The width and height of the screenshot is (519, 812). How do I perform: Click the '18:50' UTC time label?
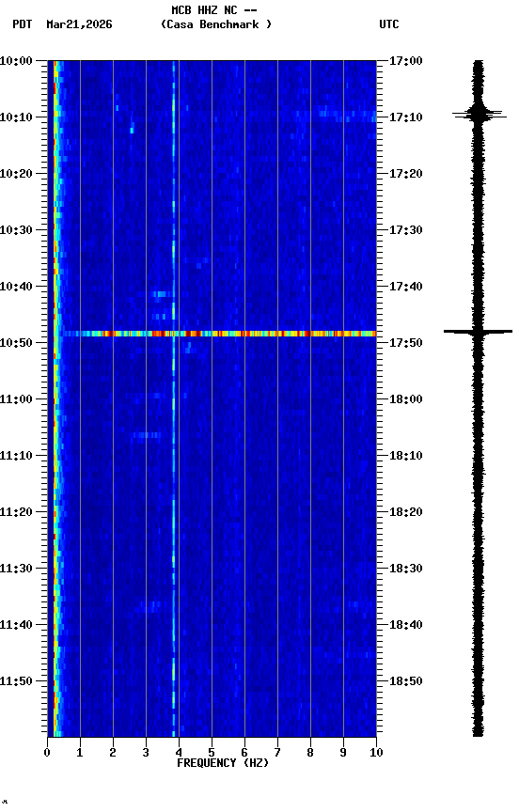406,682
